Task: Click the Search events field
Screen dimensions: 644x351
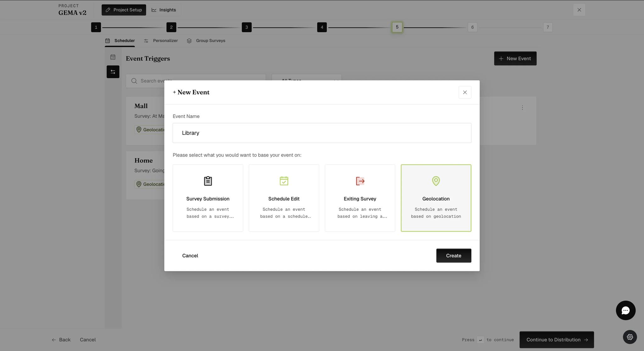Action: coord(196,81)
